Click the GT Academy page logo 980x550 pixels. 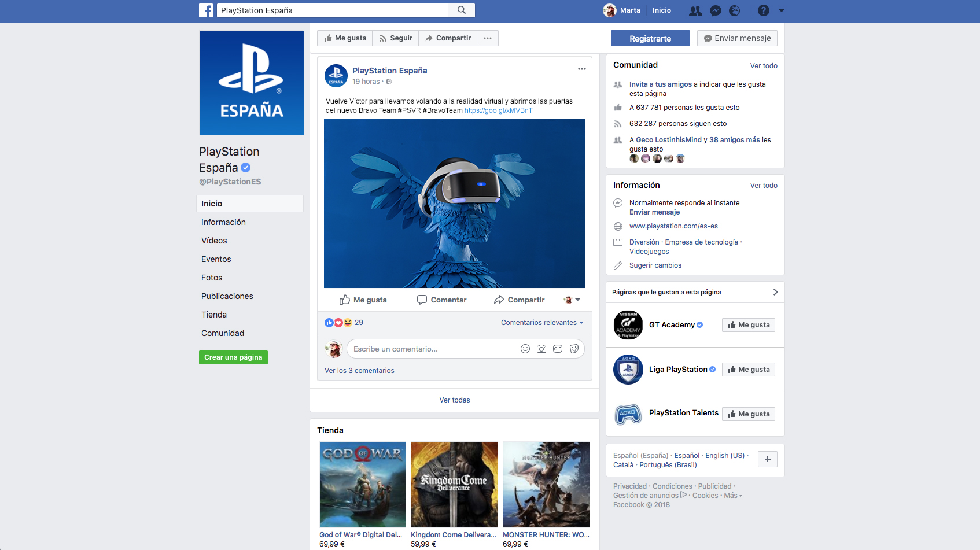628,325
